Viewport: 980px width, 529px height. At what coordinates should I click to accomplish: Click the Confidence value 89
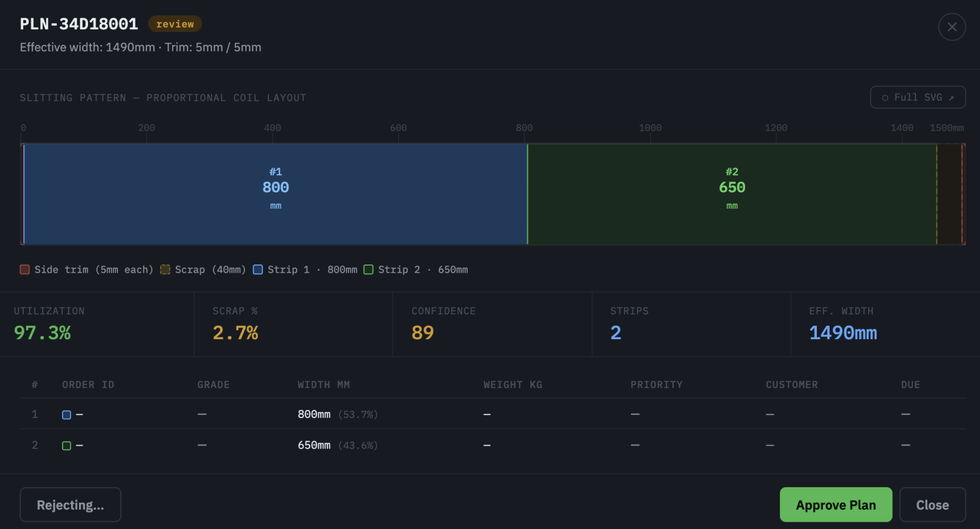click(423, 332)
